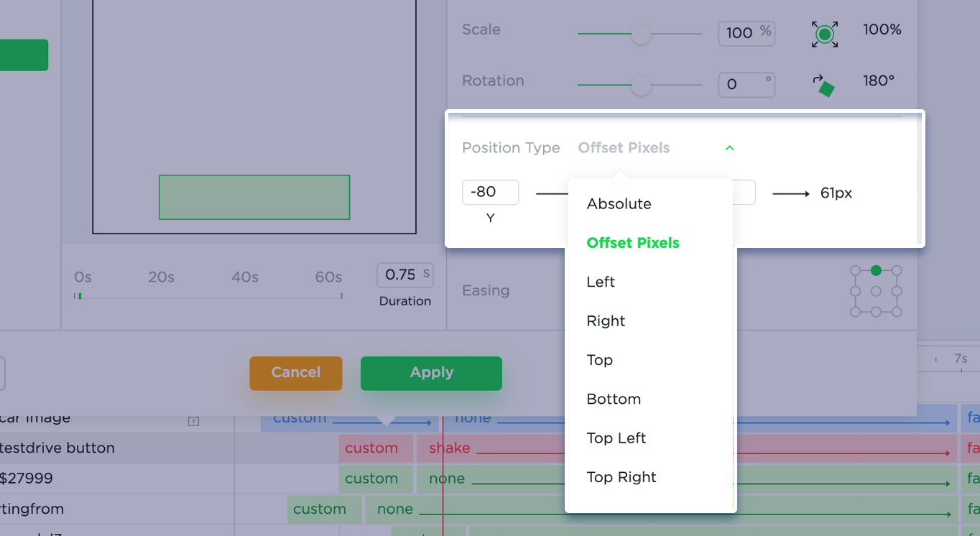This screenshot has width=980, height=536.
Task: Select center anchor point in position grid
Action: 876,291
